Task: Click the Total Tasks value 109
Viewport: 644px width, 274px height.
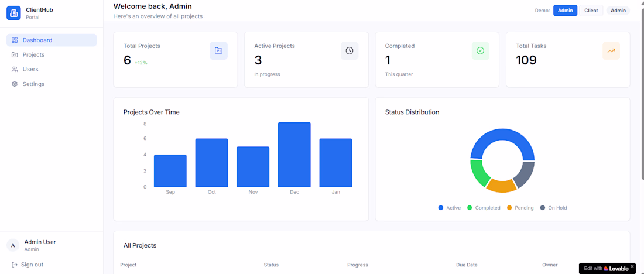Action: click(526, 60)
